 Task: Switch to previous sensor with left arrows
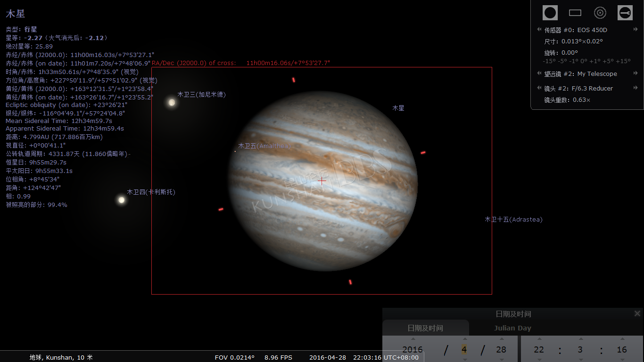coord(539,30)
